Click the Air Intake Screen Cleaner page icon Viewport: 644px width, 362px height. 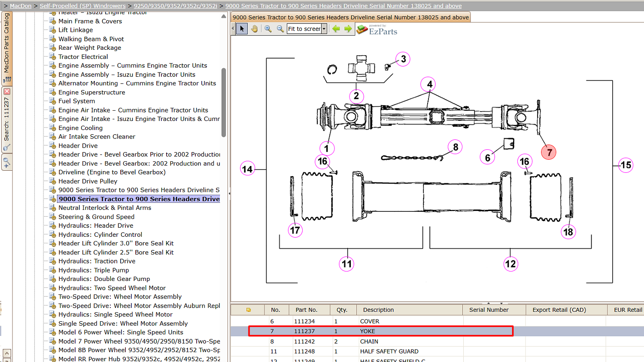53,136
